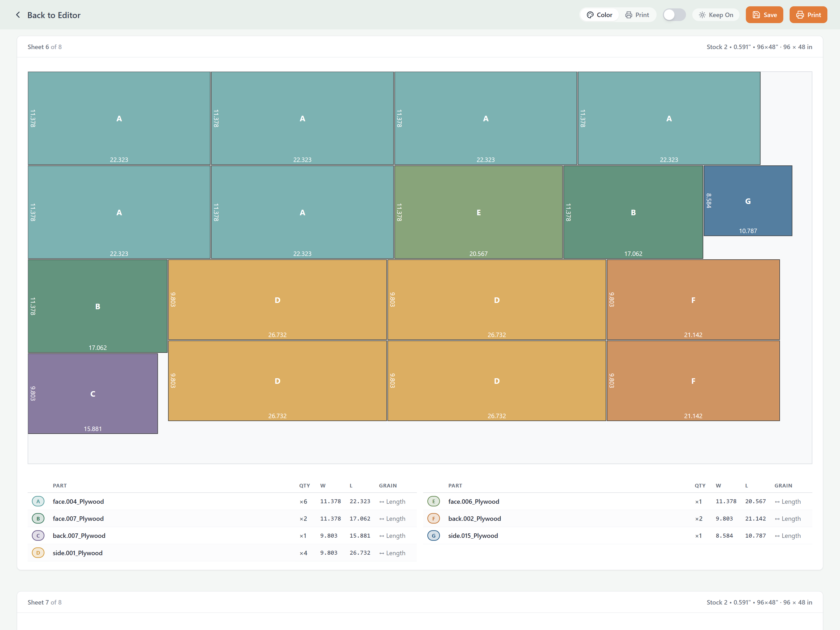This screenshot has width=840, height=630.
Task: Click the G badge for side.015_Plywood
Action: pyautogui.click(x=433, y=535)
